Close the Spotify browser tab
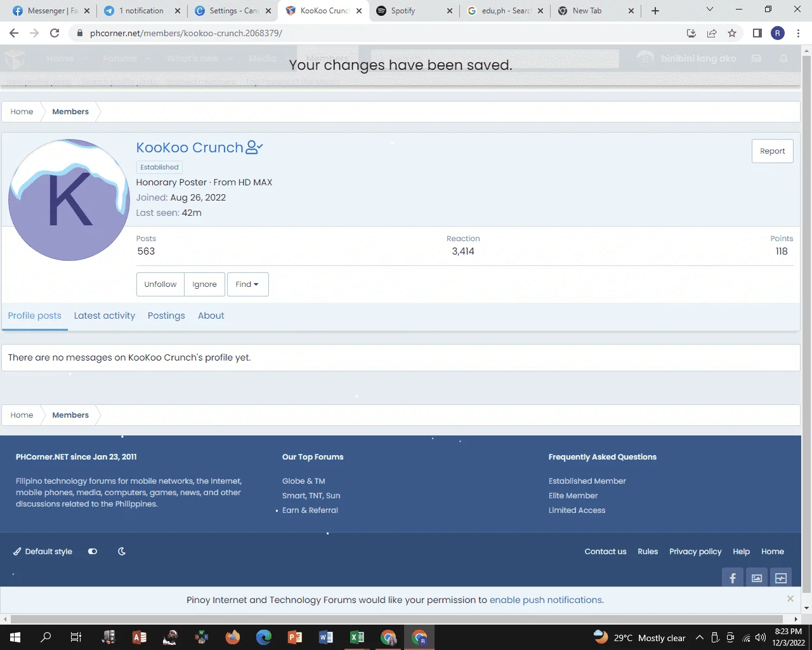 [450, 11]
